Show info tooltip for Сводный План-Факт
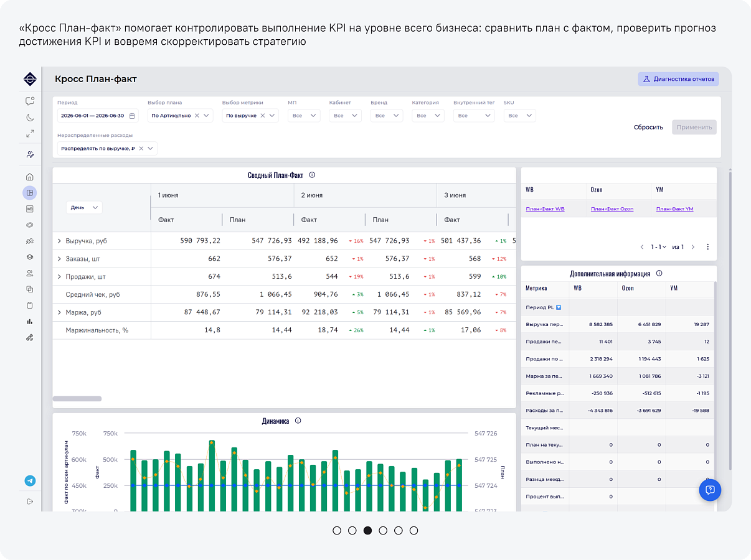 312,175
